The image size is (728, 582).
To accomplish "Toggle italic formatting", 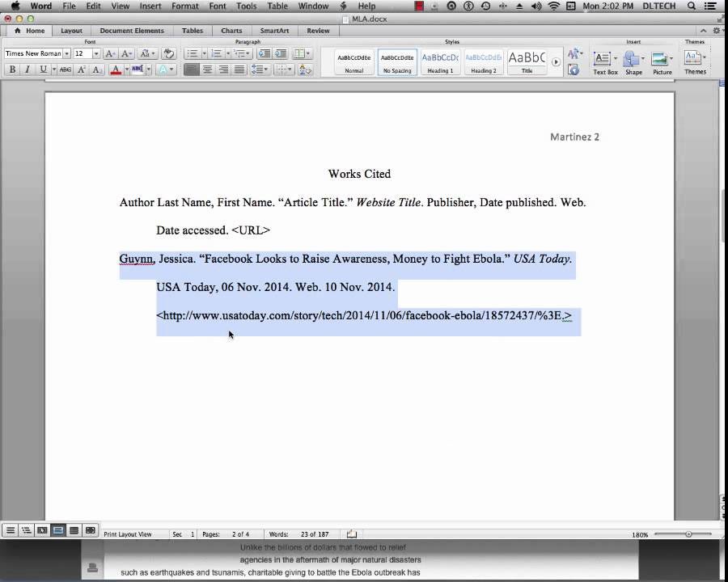I will point(27,70).
